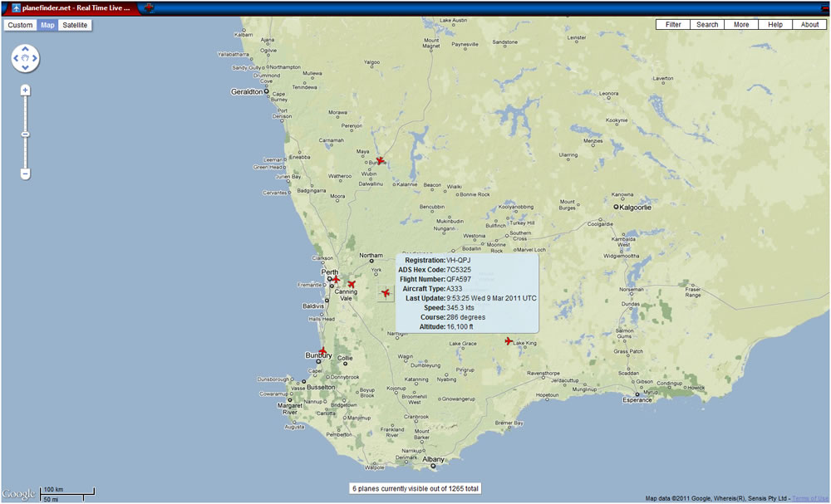Screen dimensions: 831x504
Task: Pan map left with left arrow
Action: (16, 58)
